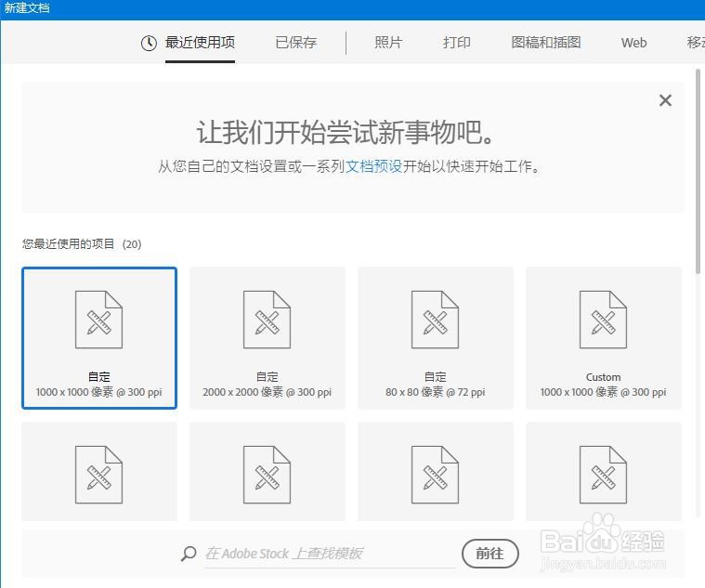Select the Custom 1000 x 1000 preset

pos(604,338)
